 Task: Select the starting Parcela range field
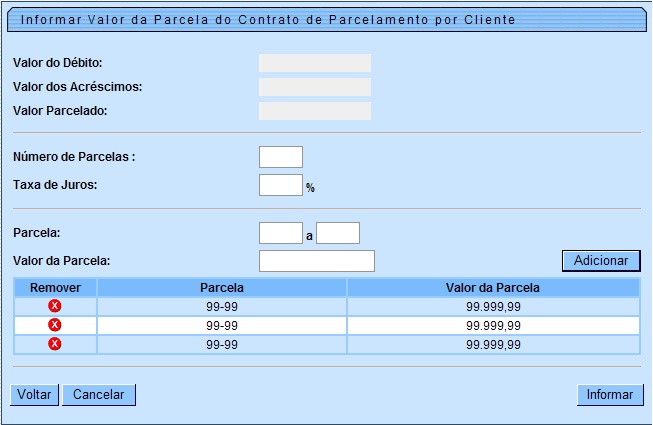280,233
